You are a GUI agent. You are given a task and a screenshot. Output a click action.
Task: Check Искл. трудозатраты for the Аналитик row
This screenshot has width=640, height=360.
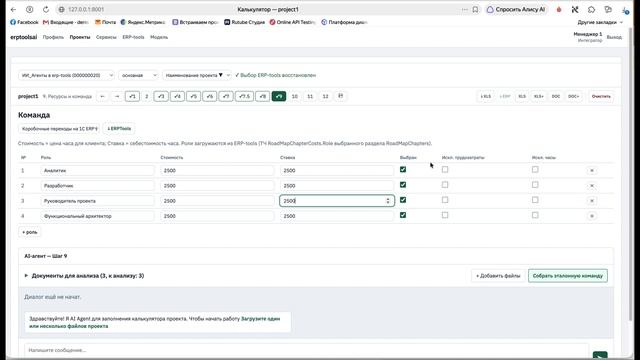(x=445, y=169)
